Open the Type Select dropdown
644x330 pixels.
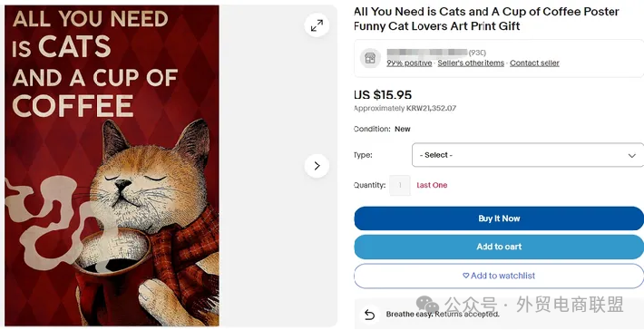528,155
